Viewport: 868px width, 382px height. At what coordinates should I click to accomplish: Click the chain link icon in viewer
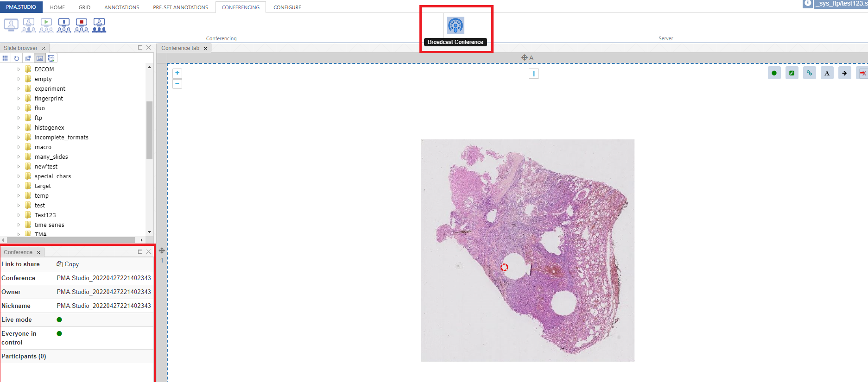tap(809, 73)
